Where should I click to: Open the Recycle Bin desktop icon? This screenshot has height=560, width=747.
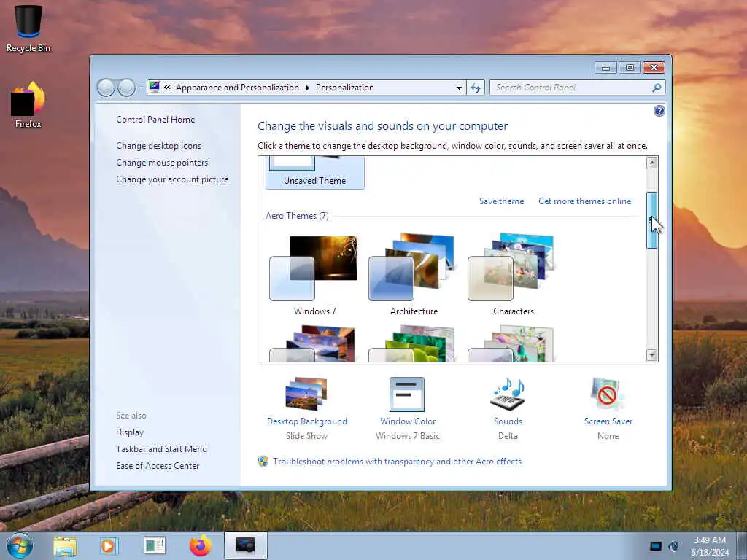[28, 28]
